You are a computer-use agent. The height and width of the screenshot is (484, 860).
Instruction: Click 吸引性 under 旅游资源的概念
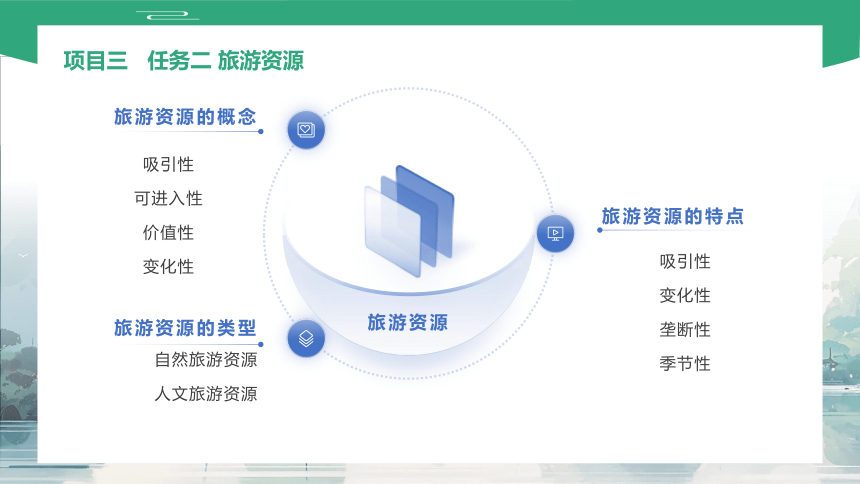click(x=168, y=164)
